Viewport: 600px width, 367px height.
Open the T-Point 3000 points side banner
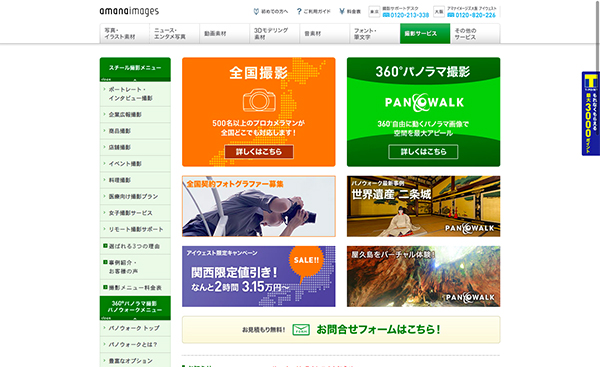coord(590,114)
